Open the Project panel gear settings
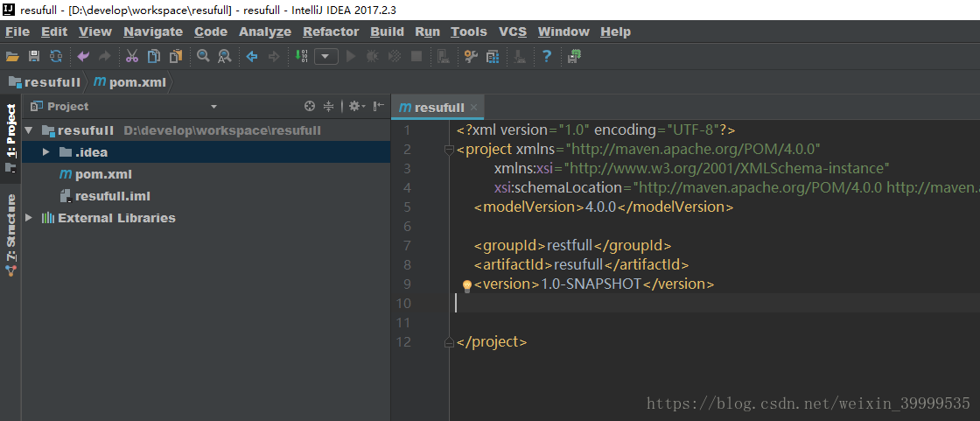980x421 pixels. (357, 107)
